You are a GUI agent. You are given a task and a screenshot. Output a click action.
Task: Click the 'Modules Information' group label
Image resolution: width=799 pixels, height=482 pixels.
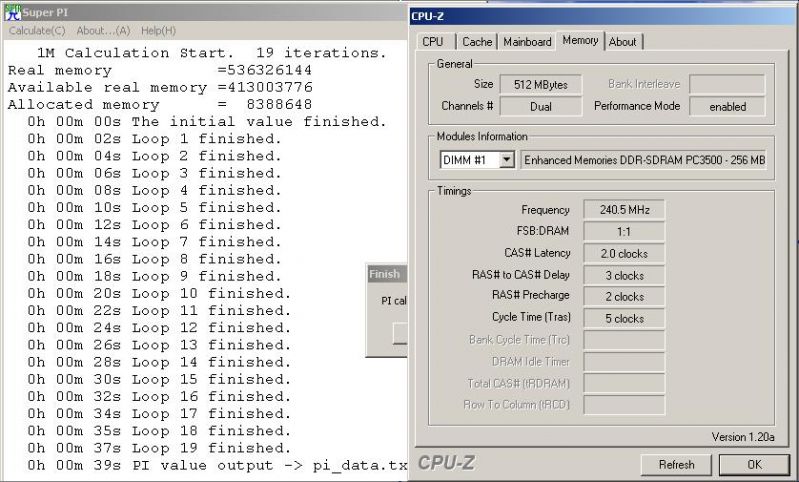(482, 137)
